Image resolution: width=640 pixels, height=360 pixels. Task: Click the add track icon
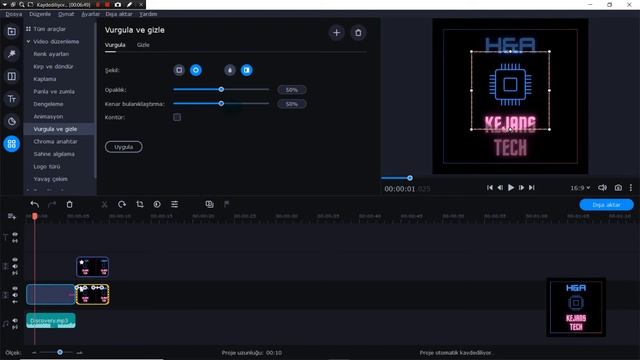(x=11, y=216)
